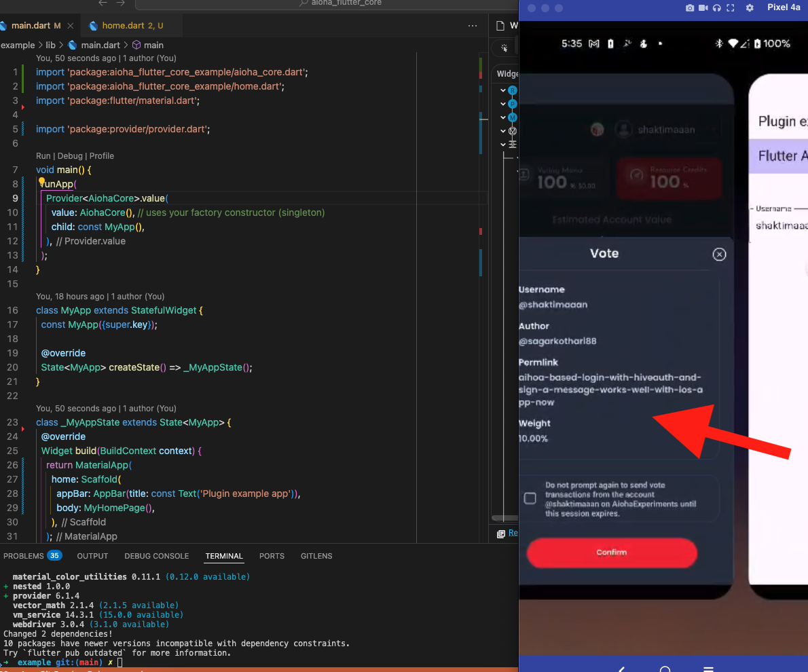Click the Voting Mana 100 card
Viewport: 808px width, 672px height.
tap(563, 179)
